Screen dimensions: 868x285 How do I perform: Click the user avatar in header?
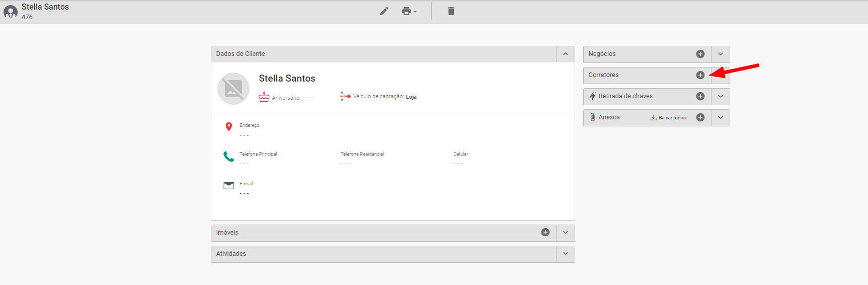[x=11, y=12]
